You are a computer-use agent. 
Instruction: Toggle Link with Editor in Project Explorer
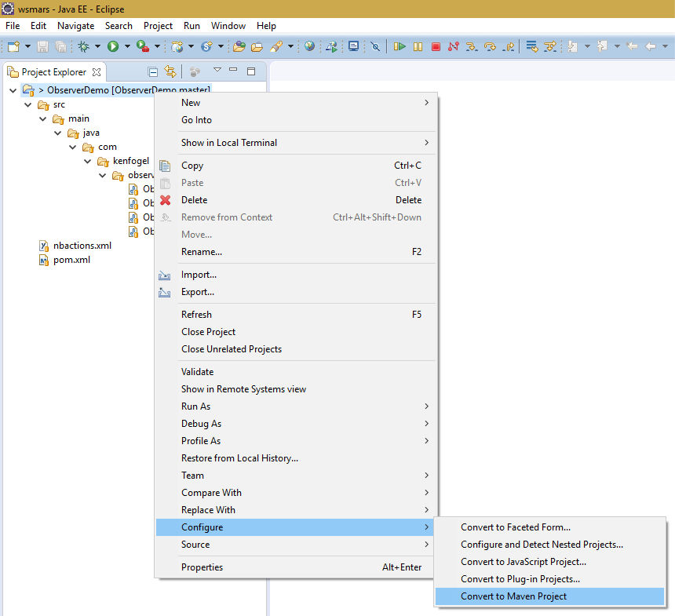(x=170, y=72)
